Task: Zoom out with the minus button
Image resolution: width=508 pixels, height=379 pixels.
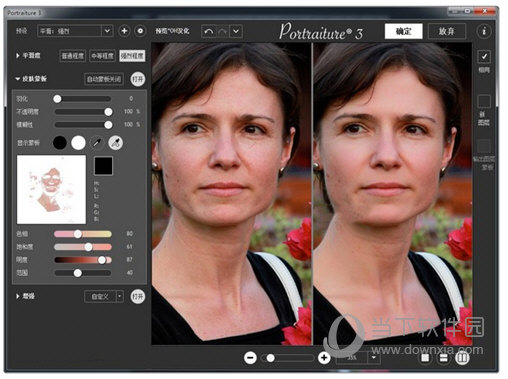Action: pos(250,358)
